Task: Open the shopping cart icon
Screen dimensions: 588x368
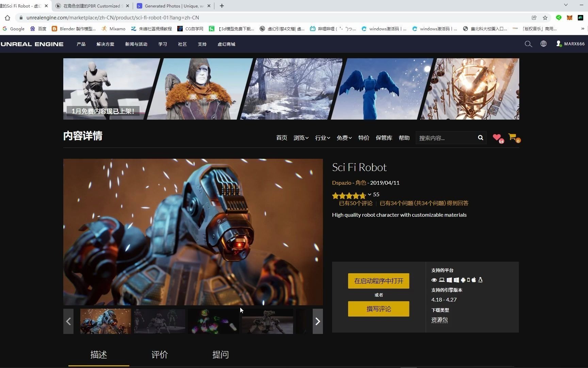Action: coord(513,137)
